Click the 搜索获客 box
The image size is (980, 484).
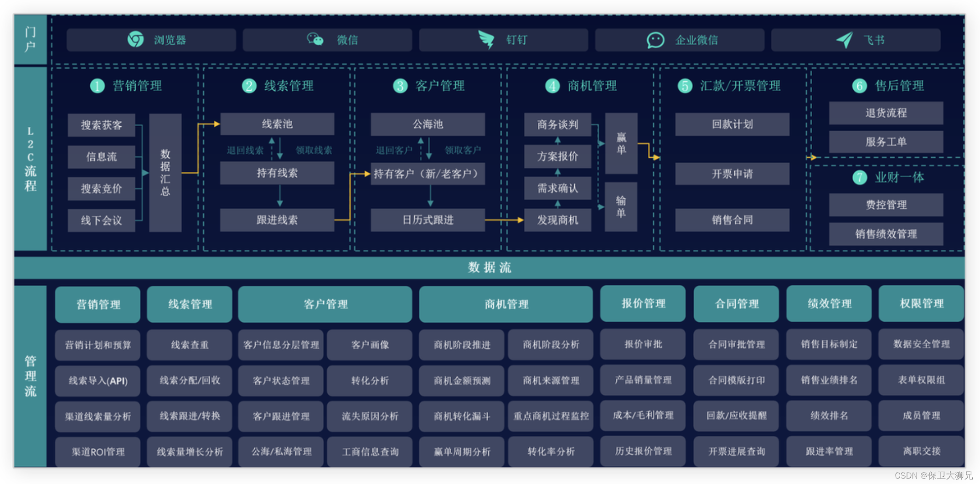click(x=101, y=125)
